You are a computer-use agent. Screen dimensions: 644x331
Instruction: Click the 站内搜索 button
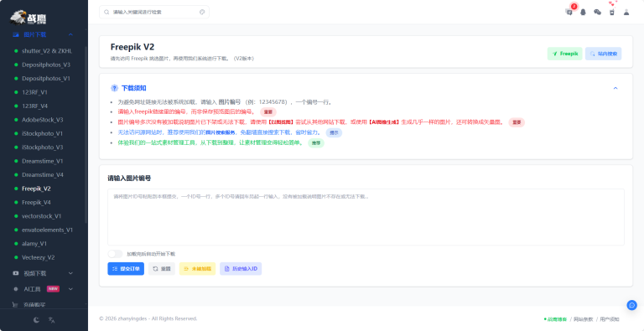(604, 54)
